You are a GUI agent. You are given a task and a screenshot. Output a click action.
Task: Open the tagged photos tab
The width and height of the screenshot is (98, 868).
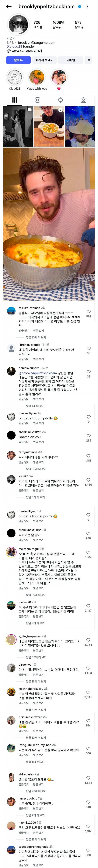click(x=83, y=100)
